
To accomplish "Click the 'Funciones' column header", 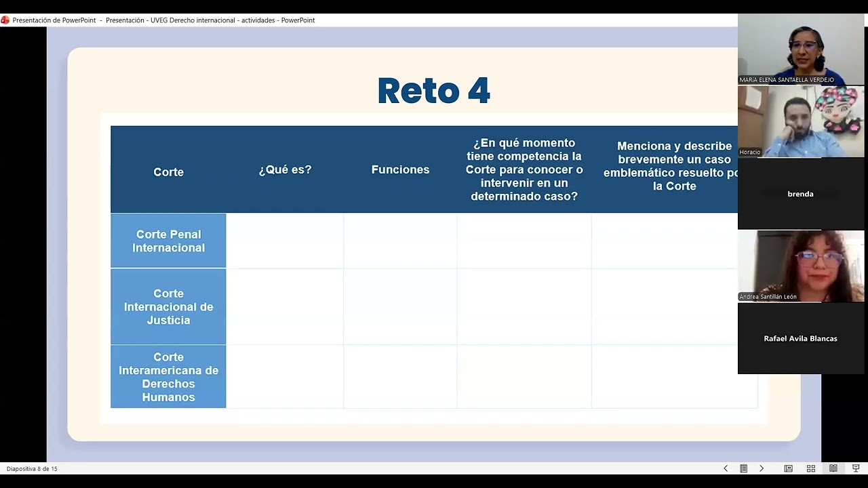I will [400, 169].
